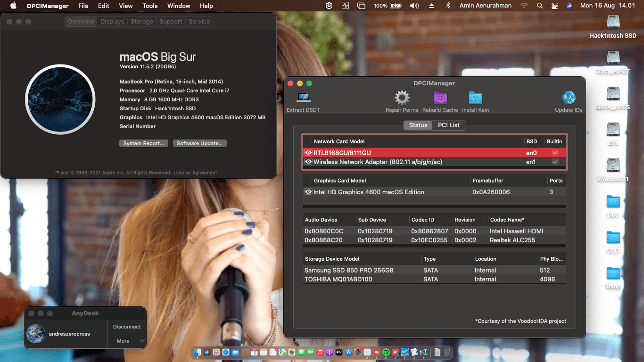Open Music app from the Dock
The width and height of the screenshot is (644, 362).
coord(320,352)
